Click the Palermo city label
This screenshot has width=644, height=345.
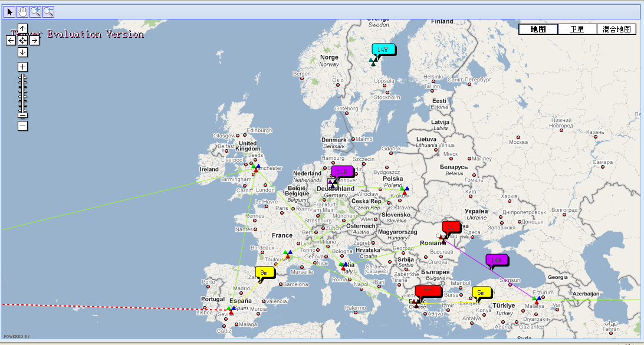pyautogui.click(x=355, y=308)
